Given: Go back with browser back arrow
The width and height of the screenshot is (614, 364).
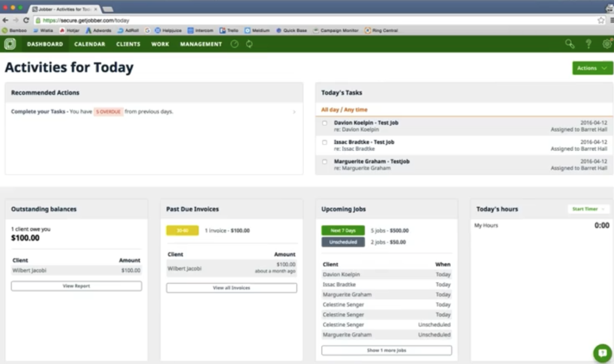Looking at the screenshot, I should click(x=5, y=20).
